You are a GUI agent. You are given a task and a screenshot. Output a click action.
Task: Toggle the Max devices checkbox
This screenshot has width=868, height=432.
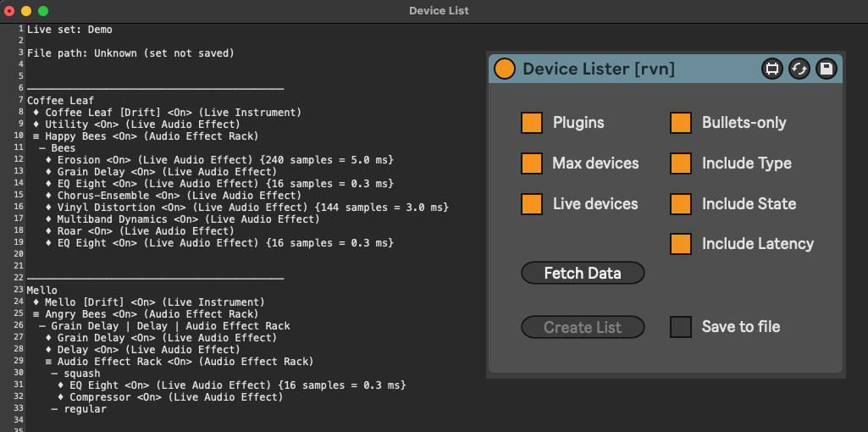click(x=532, y=163)
